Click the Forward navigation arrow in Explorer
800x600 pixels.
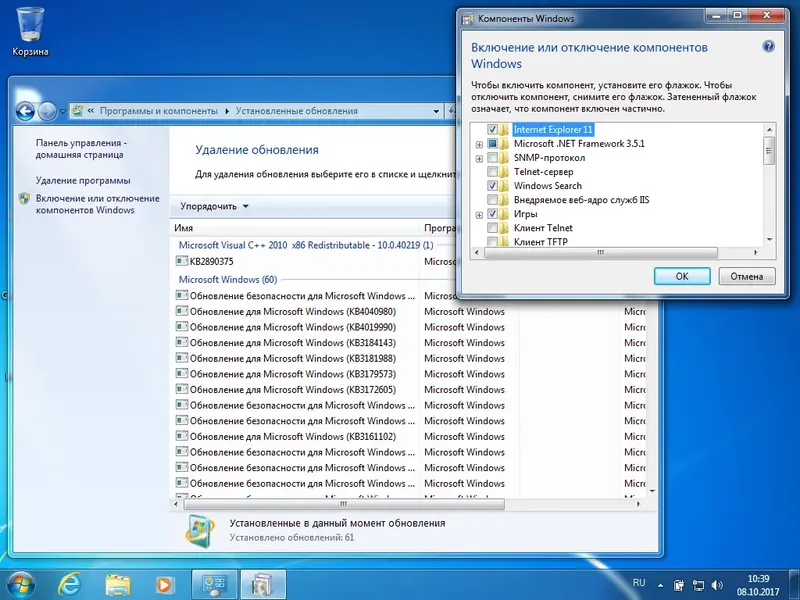tap(47, 111)
